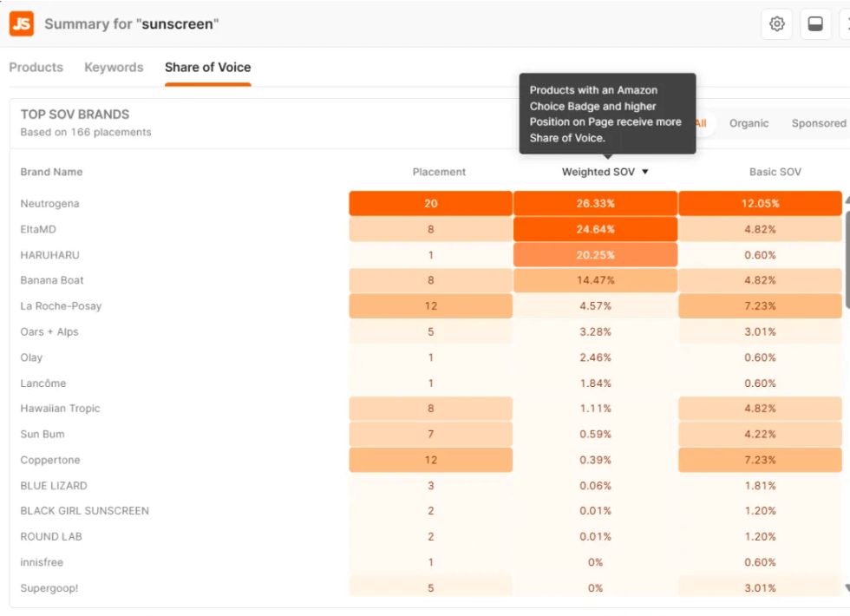Click the scroll down arrow in table

pos(847,588)
